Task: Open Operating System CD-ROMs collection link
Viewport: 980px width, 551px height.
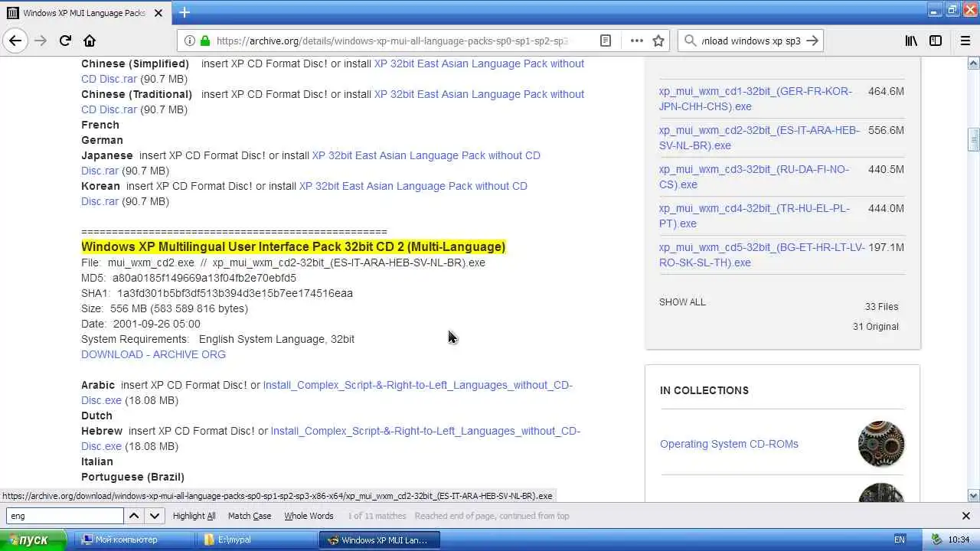Action: (x=729, y=444)
